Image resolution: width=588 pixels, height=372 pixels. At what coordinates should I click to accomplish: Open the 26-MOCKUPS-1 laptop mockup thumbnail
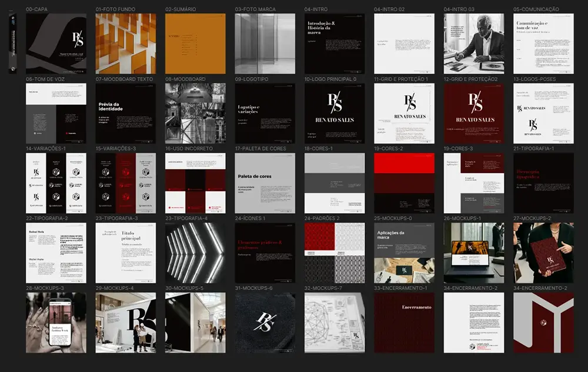(474, 253)
